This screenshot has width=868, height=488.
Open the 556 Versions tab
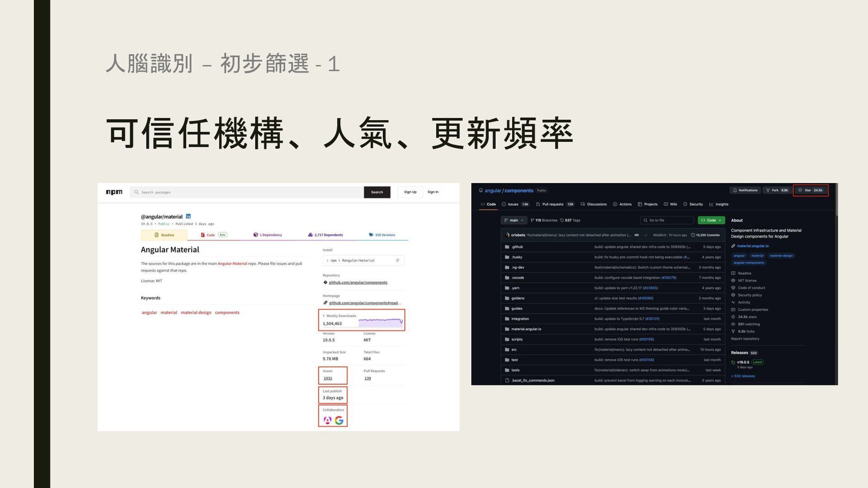tap(382, 235)
